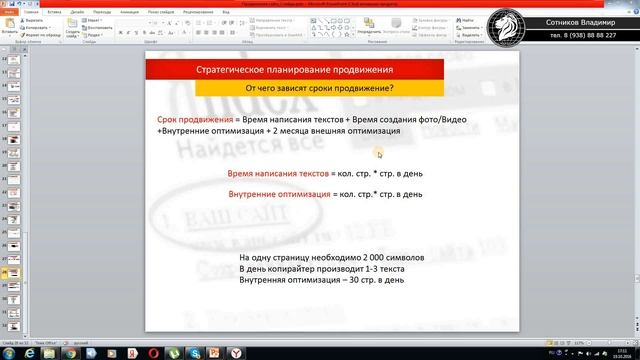Toggle underline formatting (Ч)

pyautogui.click(x=136, y=33)
